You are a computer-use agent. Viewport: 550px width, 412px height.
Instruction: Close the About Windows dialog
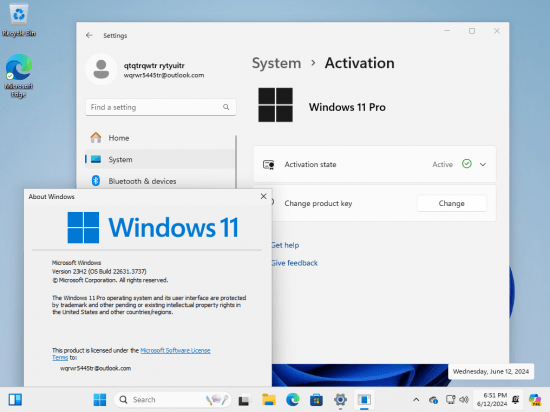pos(263,196)
